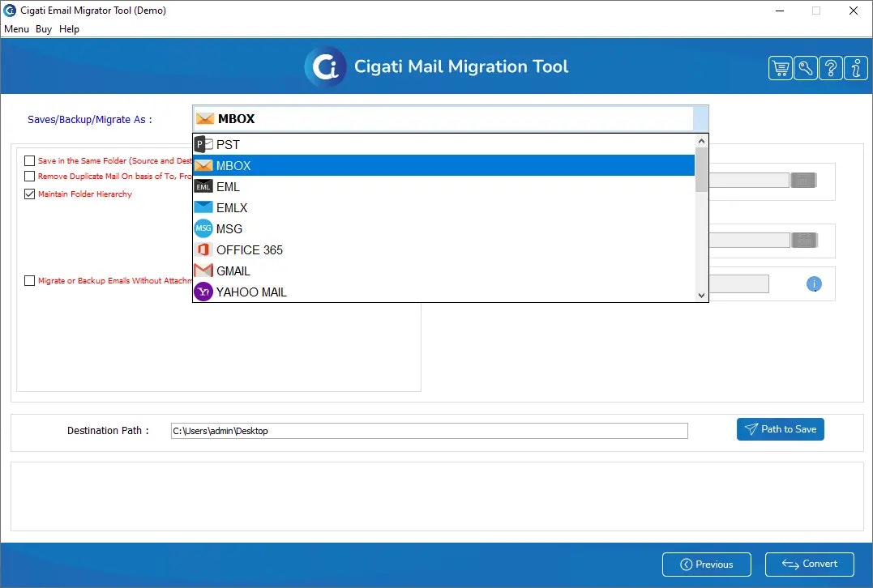Click the upper grayed calendar button
Screen dimensions: 873x588
click(x=803, y=181)
